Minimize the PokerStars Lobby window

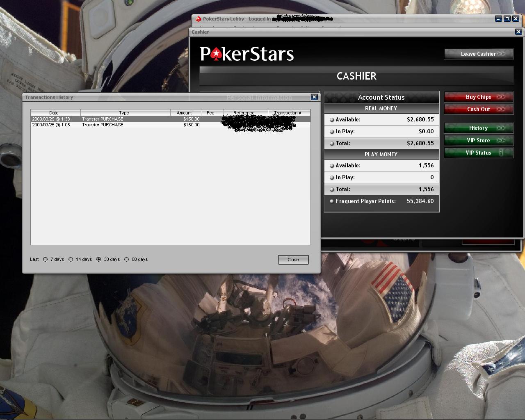coord(498,19)
